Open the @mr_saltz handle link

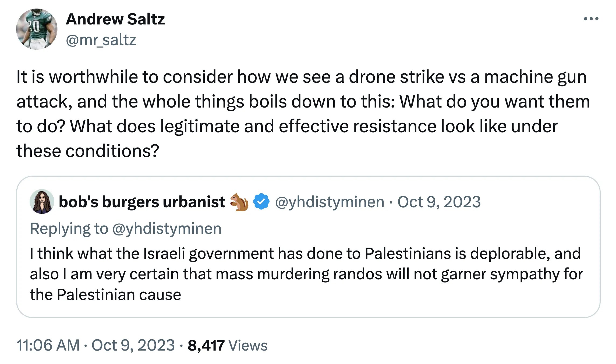coord(101,40)
